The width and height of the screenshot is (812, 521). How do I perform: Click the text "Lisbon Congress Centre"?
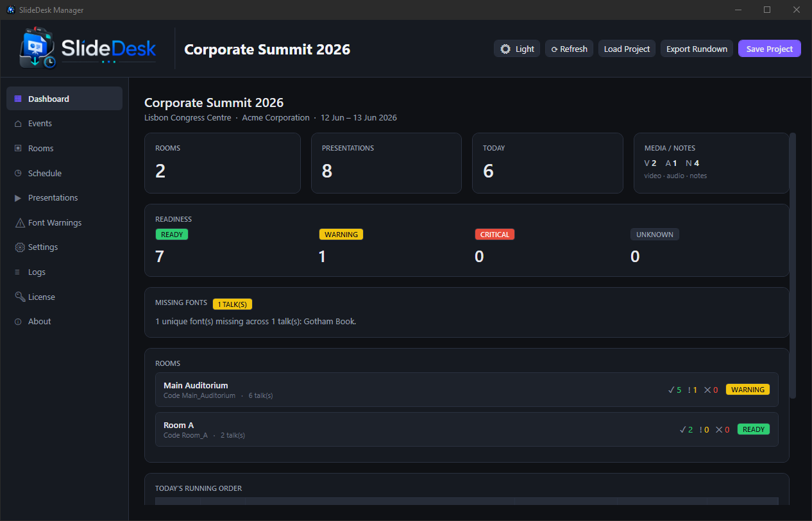coord(188,118)
